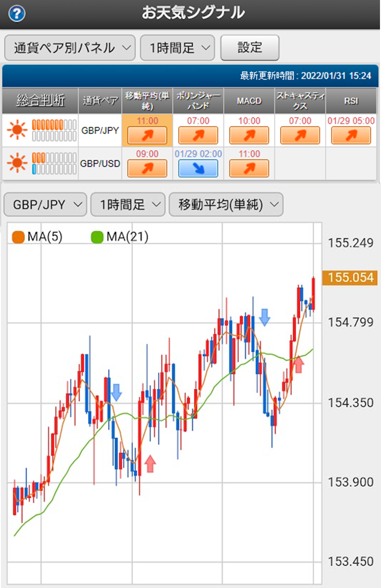Click the 154.350 price axis label

point(351,403)
